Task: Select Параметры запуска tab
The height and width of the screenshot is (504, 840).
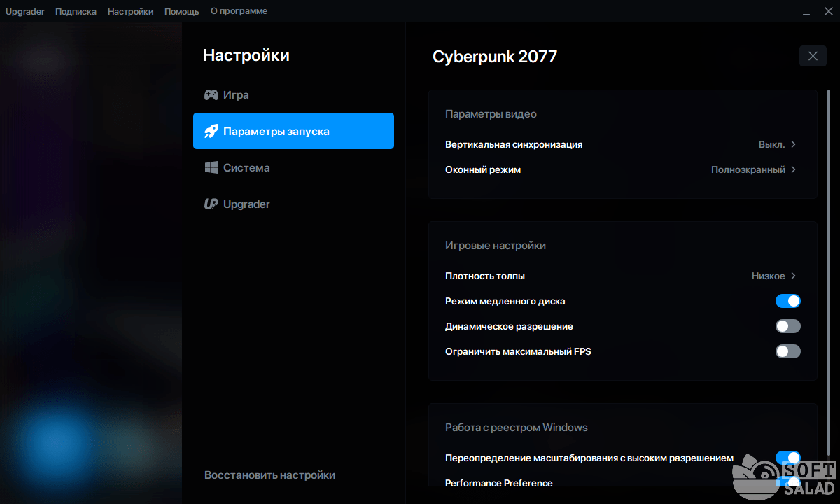Action: tap(293, 131)
